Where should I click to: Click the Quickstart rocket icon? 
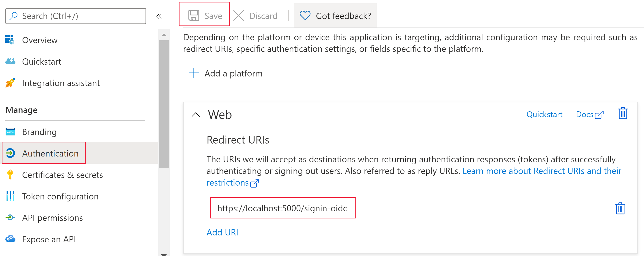coord(10,61)
